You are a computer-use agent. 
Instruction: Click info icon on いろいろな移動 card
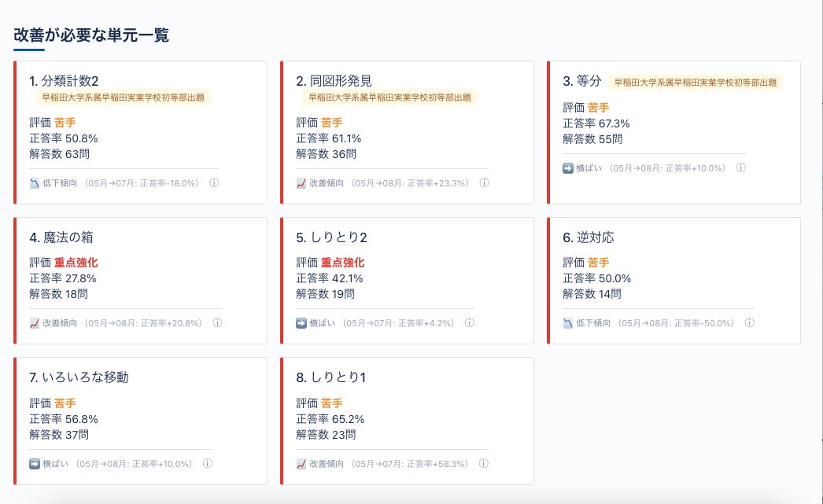tap(208, 464)
